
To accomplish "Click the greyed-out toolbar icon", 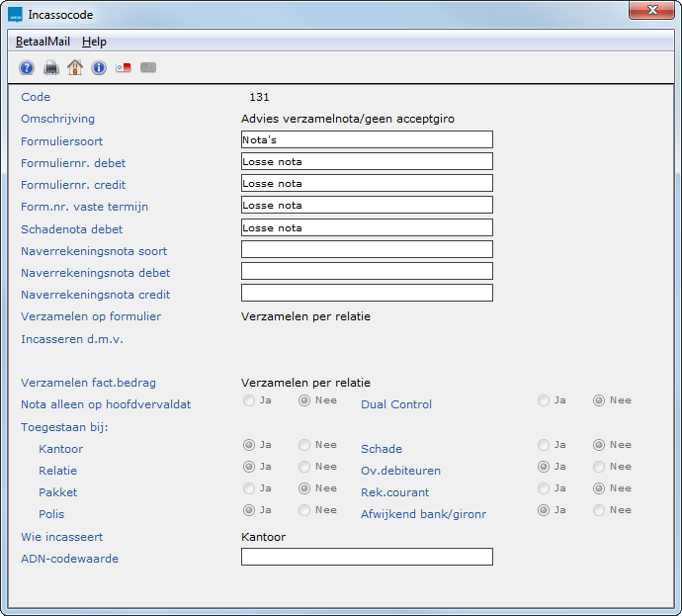I will [x=148, y=68].
